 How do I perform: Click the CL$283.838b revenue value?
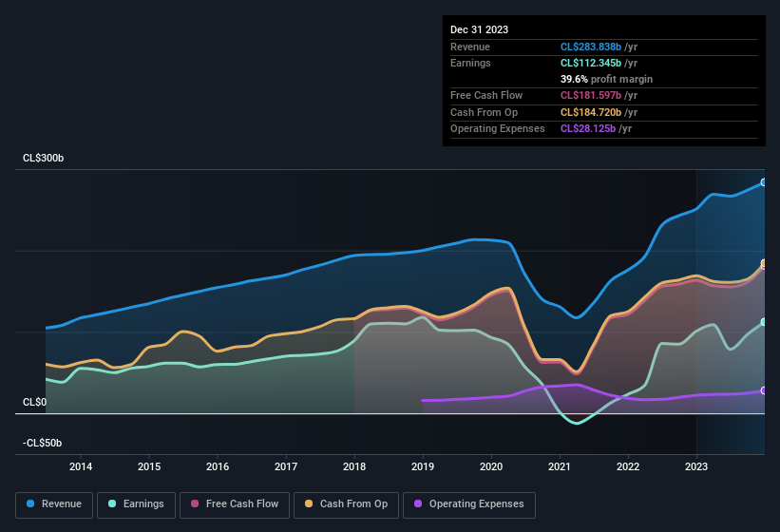click(x=591, y=47)
